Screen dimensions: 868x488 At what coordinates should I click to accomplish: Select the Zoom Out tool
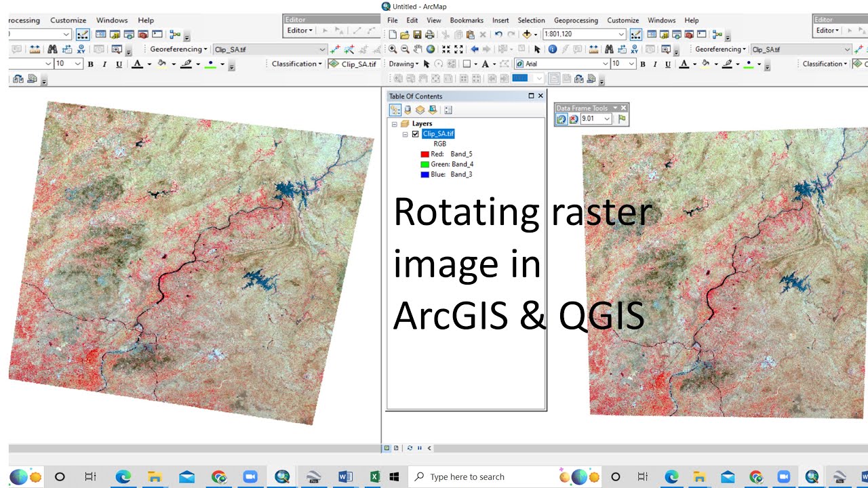[x=405, y=49]
